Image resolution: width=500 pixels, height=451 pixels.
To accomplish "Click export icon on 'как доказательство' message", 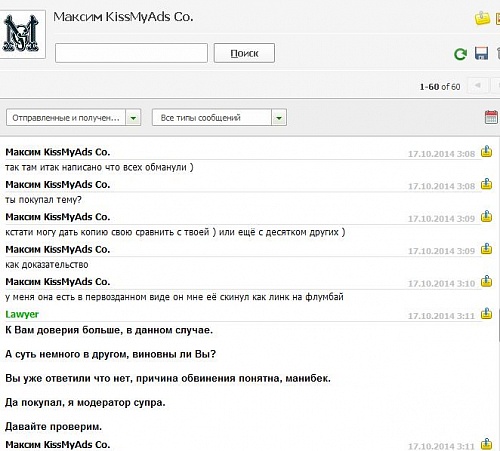I will click(486, 248).
